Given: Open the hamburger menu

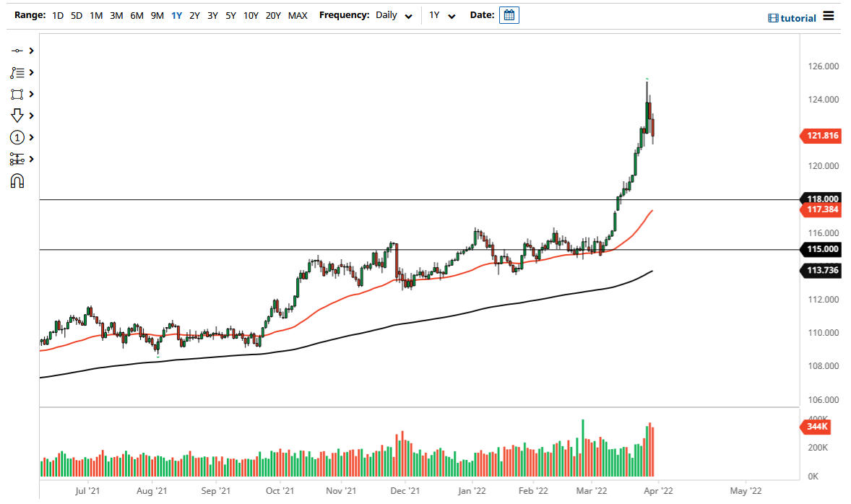Looking at the screenshot, I should pos(829,15).
